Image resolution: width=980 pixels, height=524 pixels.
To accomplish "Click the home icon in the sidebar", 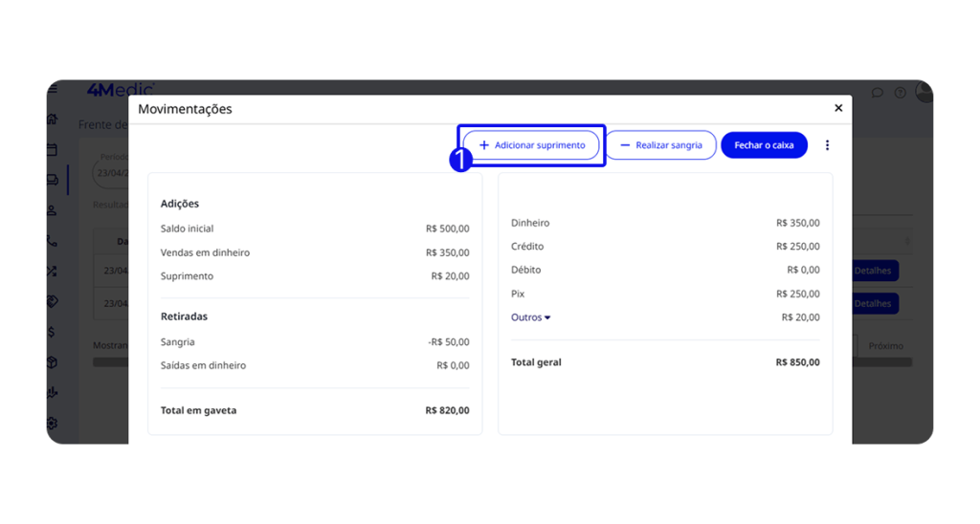I will (x=52, y=120).
